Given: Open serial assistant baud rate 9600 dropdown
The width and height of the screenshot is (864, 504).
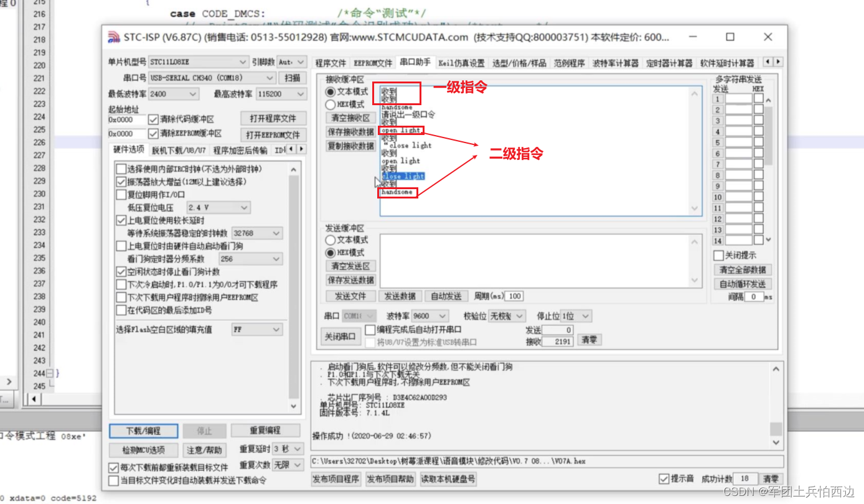Looking at the screenshot, I should pyautogui.click(x=430, y=316).
